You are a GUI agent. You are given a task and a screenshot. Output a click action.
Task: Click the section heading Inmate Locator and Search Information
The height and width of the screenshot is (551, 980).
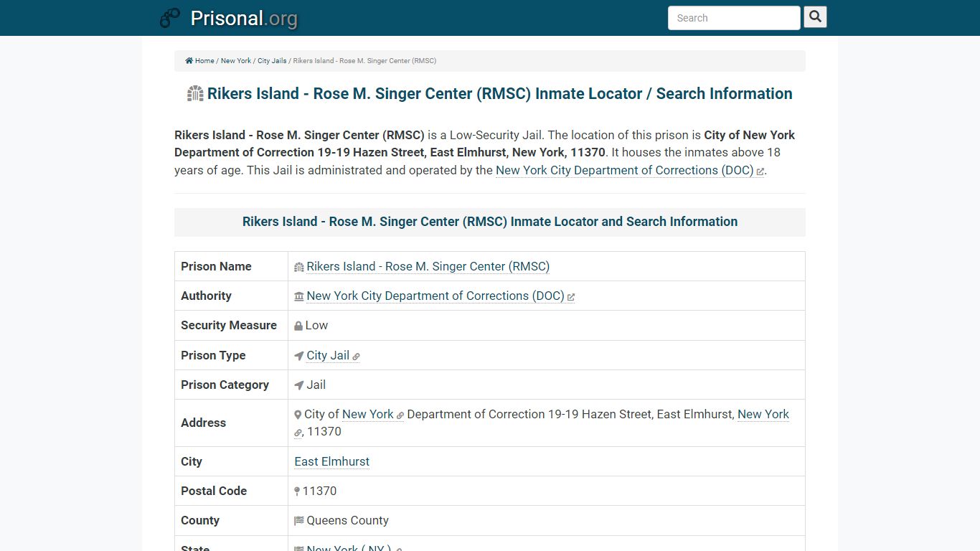490,222
